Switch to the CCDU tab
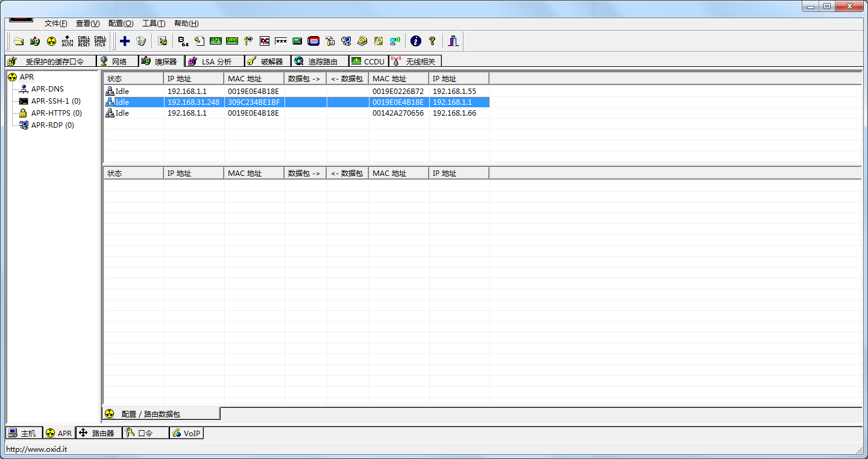This screenshot has height=459, width=868. coord(369,61)
